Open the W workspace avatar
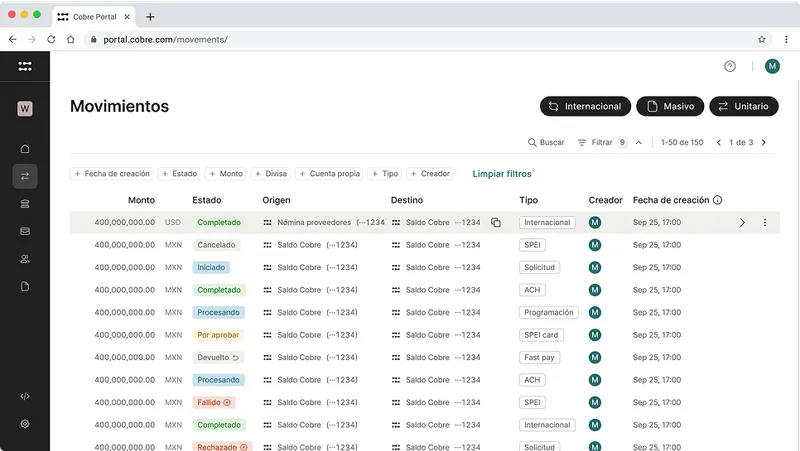This screenshot has height=451, width=800. pyautogui.click(x=24, y=108)
